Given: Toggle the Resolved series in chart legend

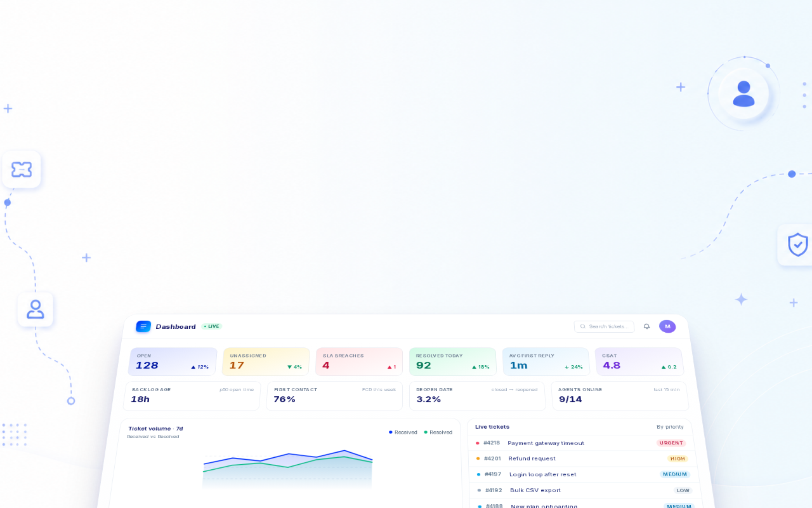Looking at the screenshot, I should (438, 432).
